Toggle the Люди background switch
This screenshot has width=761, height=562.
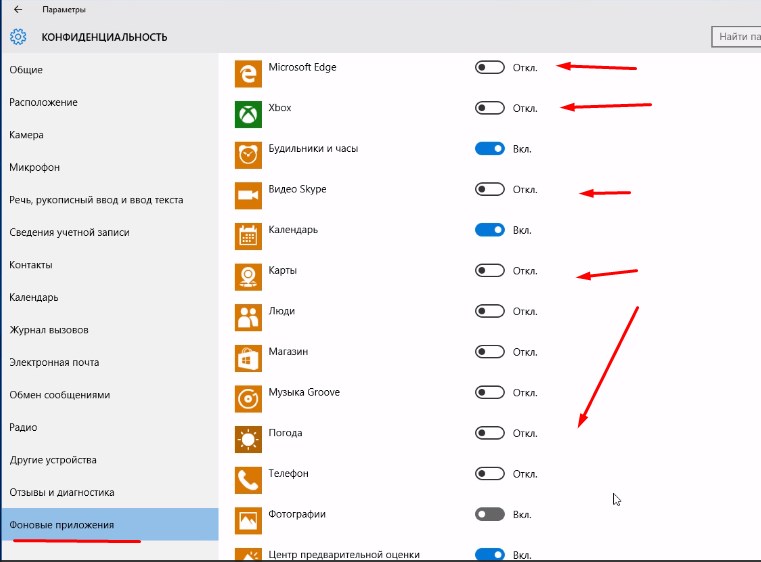490,311
